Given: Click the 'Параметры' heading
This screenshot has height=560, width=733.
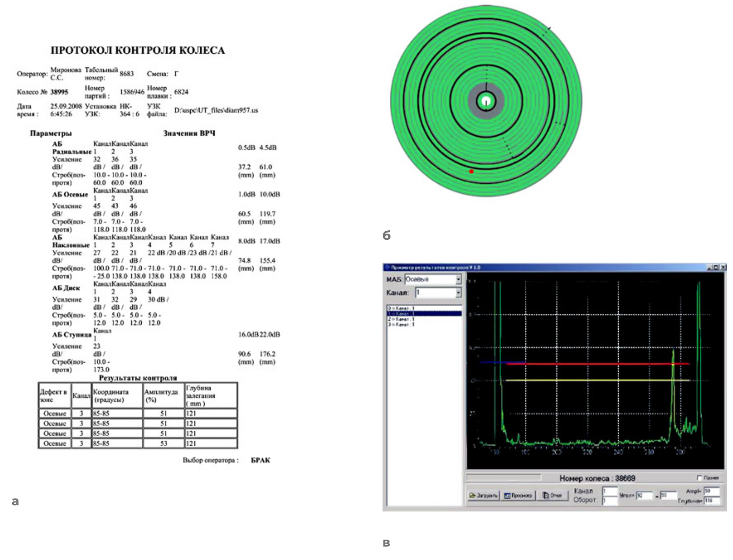Looking at the screenshot, I should (51, 133).
